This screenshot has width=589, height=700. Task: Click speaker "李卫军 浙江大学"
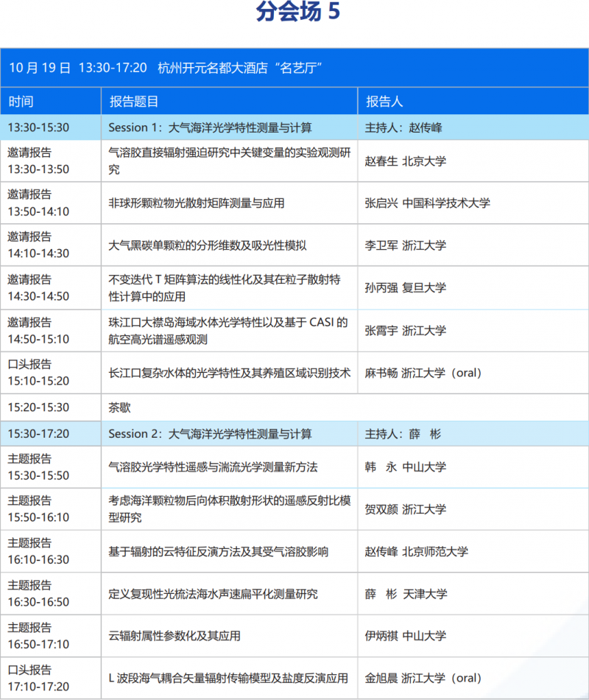405,245
